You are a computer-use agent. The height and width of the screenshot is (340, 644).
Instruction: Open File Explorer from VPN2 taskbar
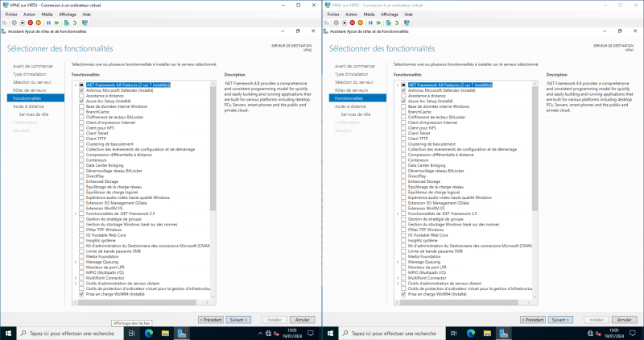tap(165, 334)
